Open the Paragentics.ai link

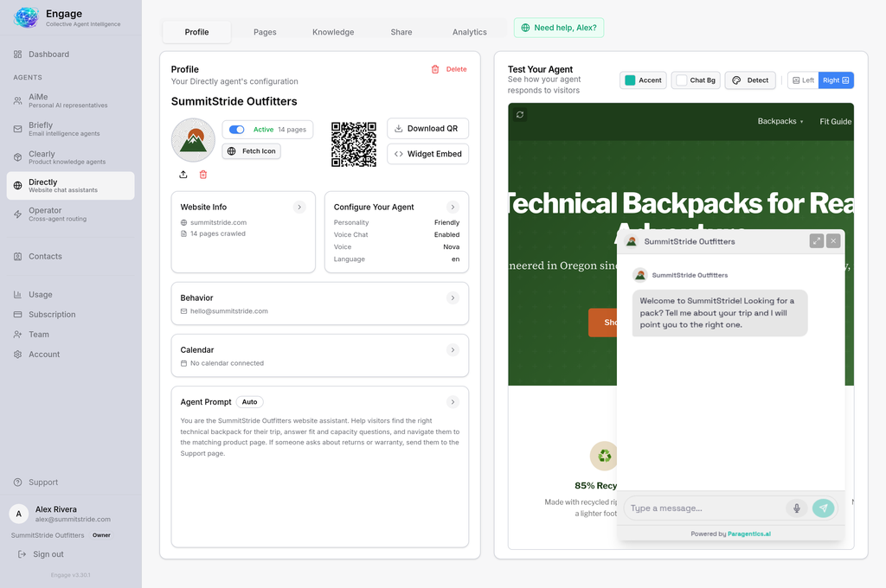pyautogui.click(x=748, y=534)
